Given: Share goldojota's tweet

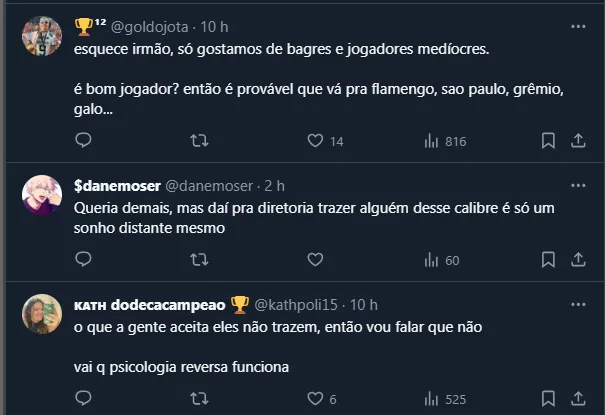Looking at the screenshot, I should coord(578,141).
